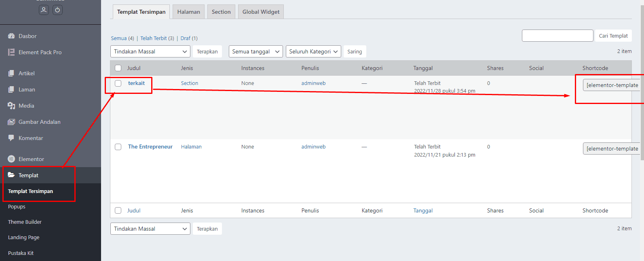Click the user profile icon in sidebar

pos(44,10)
